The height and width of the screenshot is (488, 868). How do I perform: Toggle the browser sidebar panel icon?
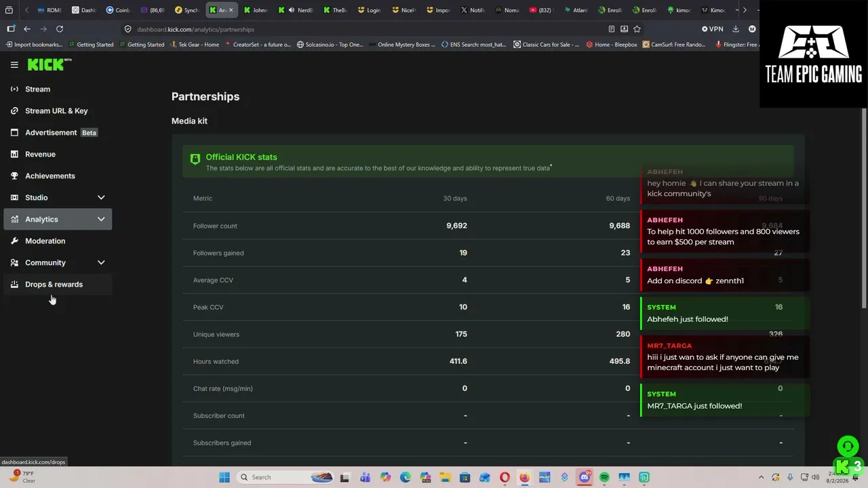tap(11, 29)
